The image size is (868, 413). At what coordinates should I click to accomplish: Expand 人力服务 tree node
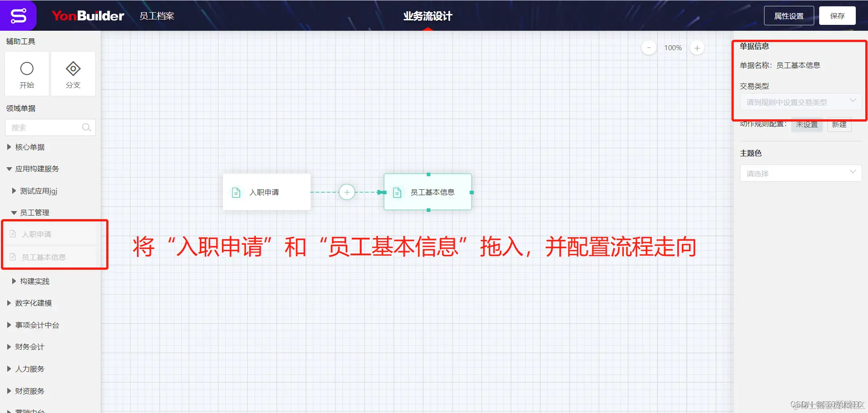pos(9,369)
